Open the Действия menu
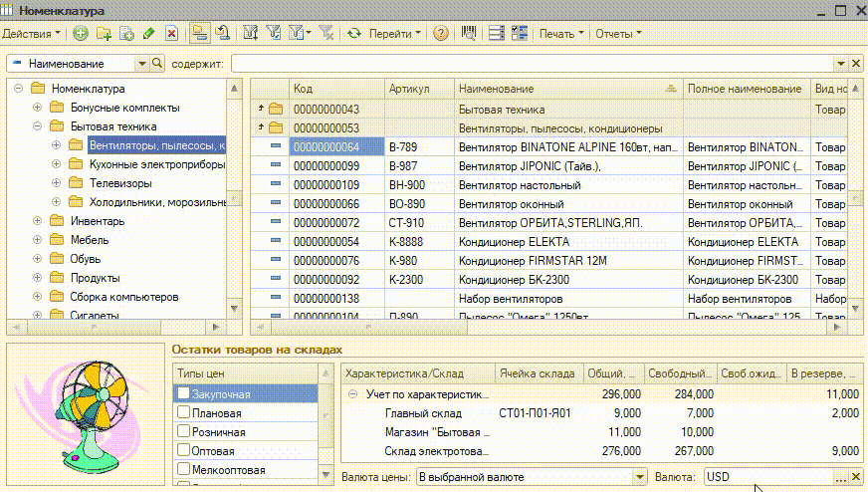Viewport: 868px width, 492px height. point(33,33)
